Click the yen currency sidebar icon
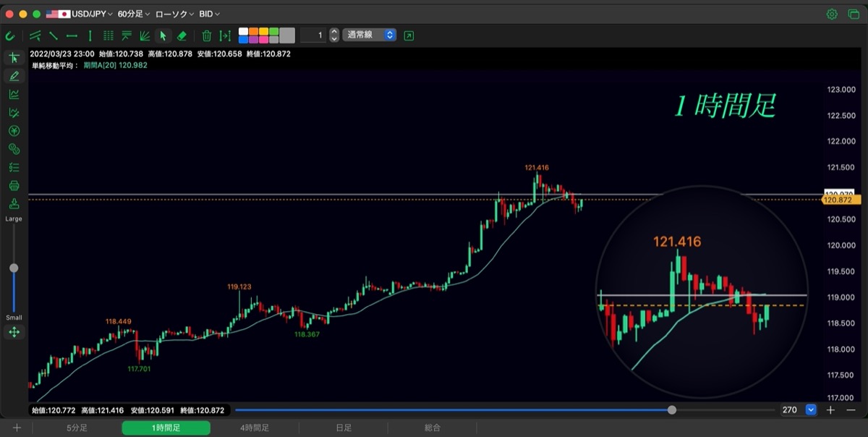 [x=14, y=131]
